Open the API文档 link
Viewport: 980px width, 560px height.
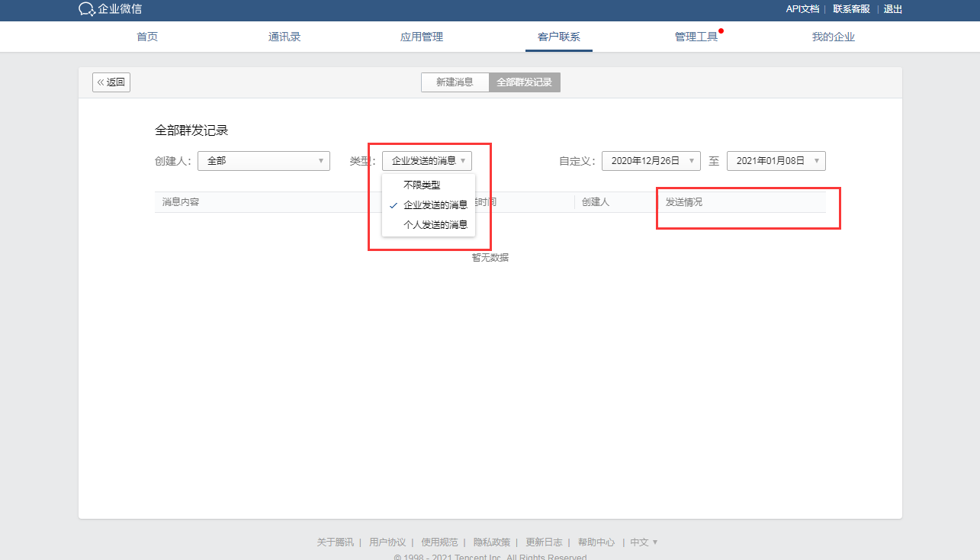802,9
